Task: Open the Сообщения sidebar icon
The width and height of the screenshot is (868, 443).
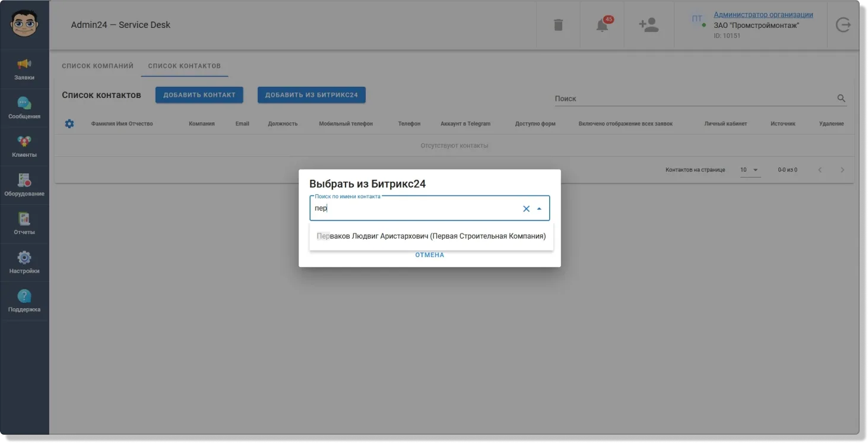Action: (24, 108)
